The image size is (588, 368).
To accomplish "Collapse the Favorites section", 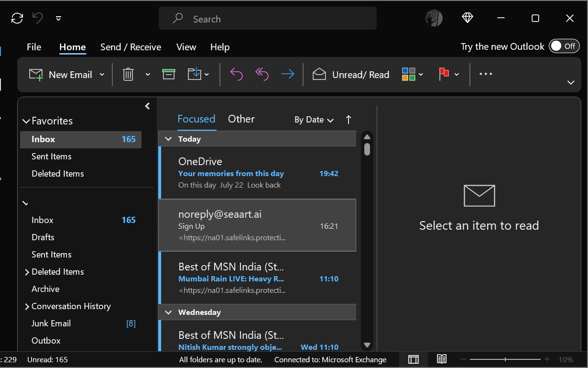I will [26, 121].
